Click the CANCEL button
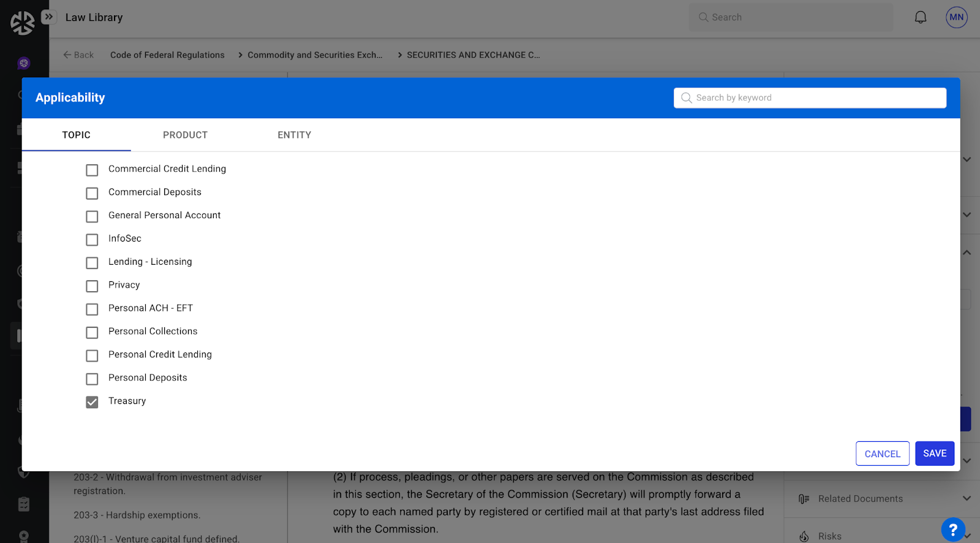Screen dimensions: 980x543 coord(882,454)
